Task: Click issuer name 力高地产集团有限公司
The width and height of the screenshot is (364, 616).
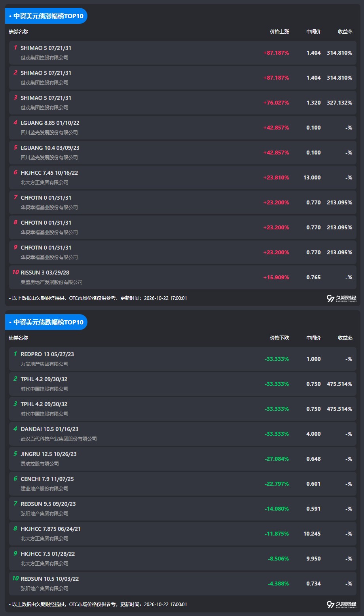Action: tap(45, 364)
